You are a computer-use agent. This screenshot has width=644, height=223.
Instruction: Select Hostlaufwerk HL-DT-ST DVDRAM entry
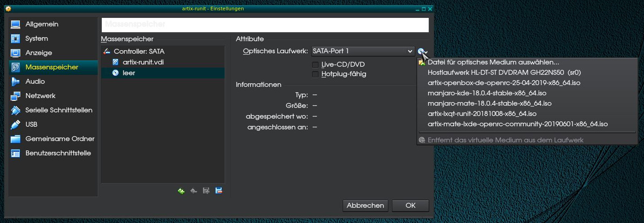point(498,73)
